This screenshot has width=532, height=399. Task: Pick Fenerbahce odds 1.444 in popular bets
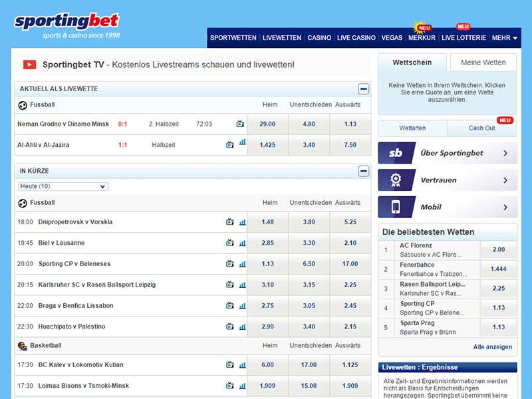tap(498, 269)
